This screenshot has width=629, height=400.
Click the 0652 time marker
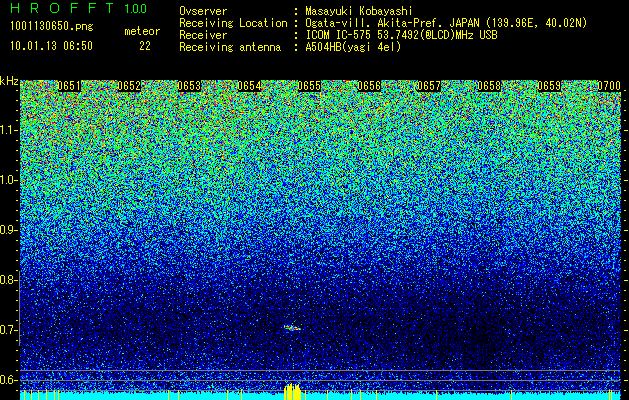[129, 86]
